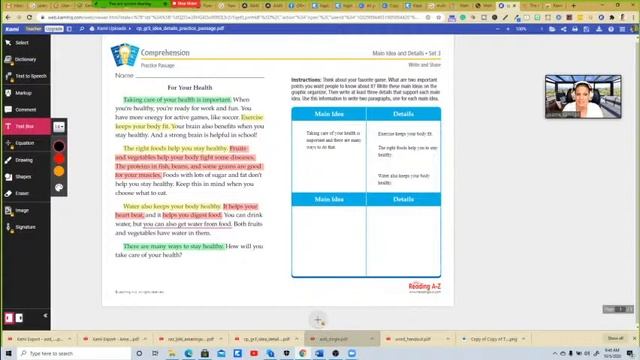Screen dimensions: 640x360
Task: Zoom out with the minus button
Action: click(x=498, y=29)
